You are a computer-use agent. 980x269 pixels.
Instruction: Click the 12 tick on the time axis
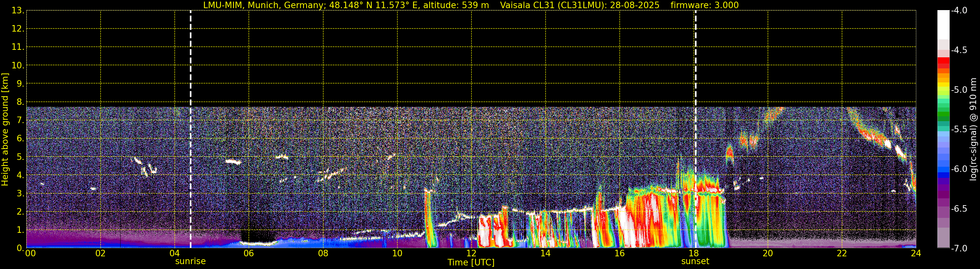[x=471, y=254]
